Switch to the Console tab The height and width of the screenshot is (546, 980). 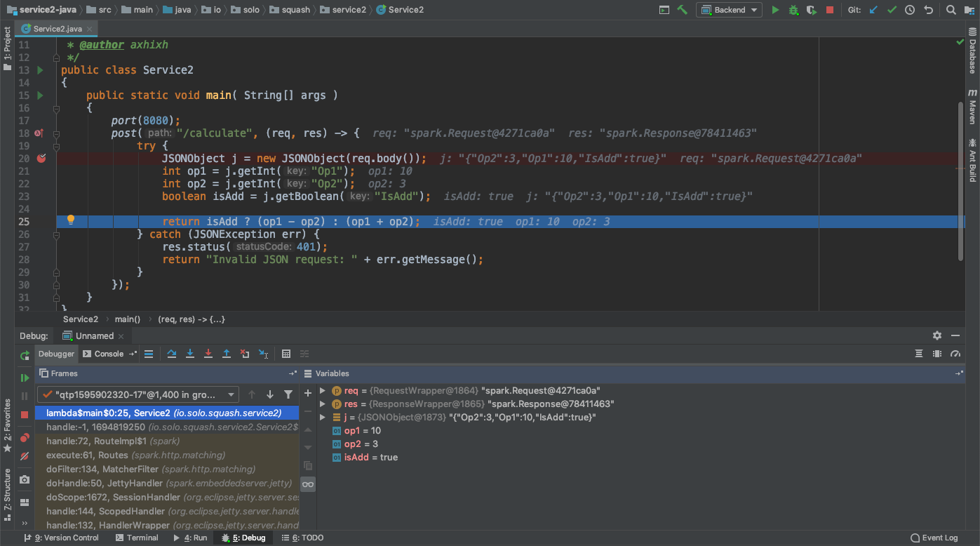pos(103,354)
